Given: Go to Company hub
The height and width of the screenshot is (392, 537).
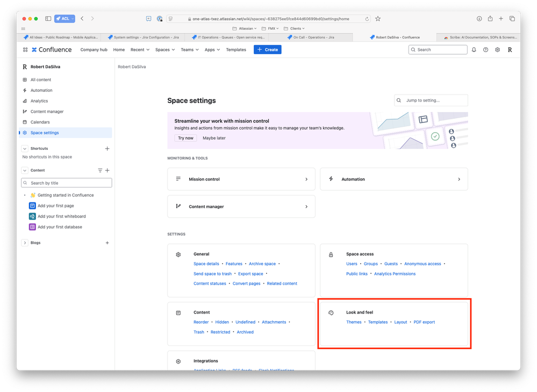Looking at the screenshot, I should pos(94,49).
